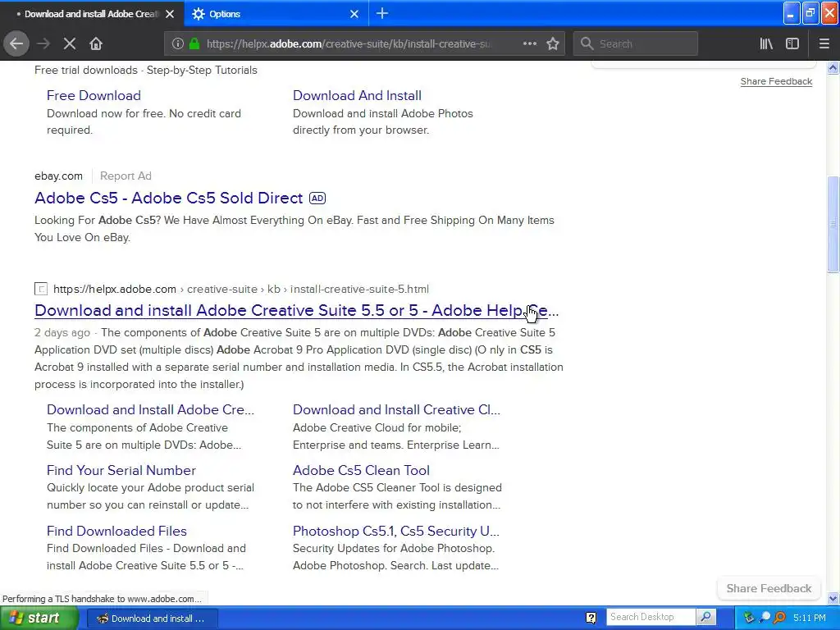Click the search magnifier in Search box
The image size is (840, 630).
pos(587,44)
